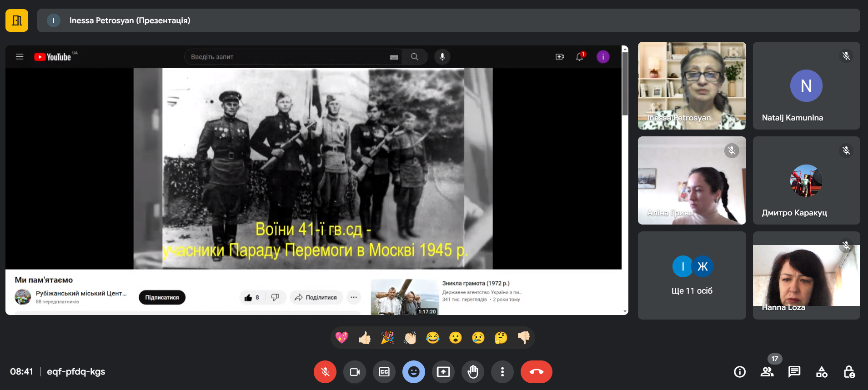Screen dimensions: 868x390
Task: Expand the 'Ще 11 осіб' tile
Action: (x=692, y=275)
